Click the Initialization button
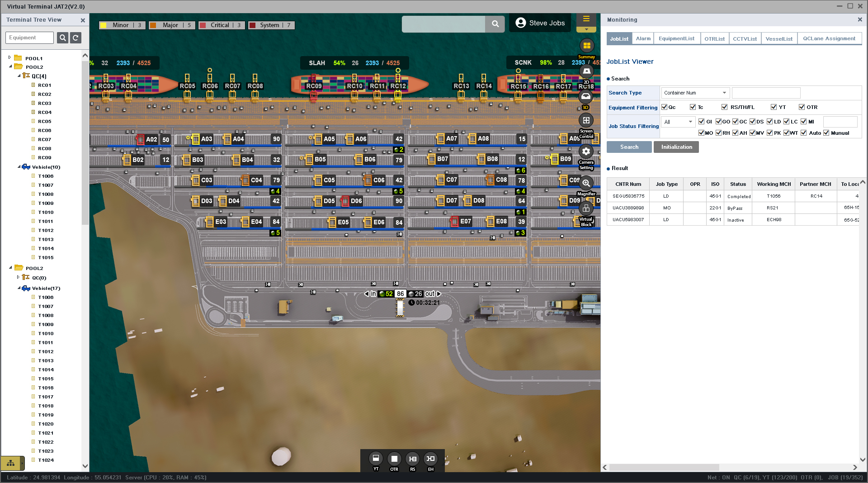 coord(676,147)
